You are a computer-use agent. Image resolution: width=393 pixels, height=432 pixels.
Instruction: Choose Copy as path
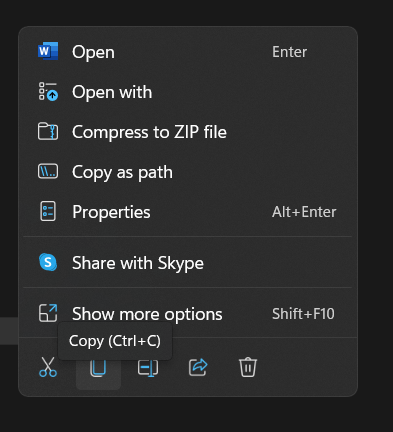(x=188, y=172)
